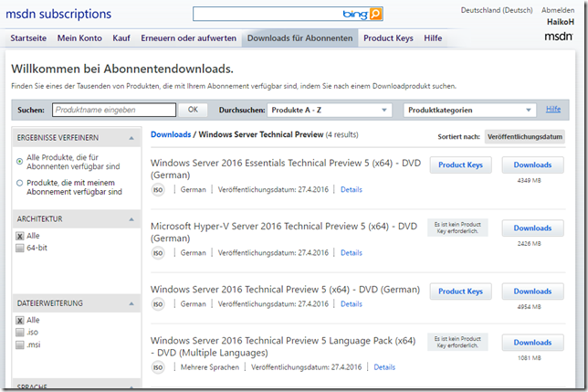Click OK to run the product search
Screen dimensions: 588x392
point(193,110)
